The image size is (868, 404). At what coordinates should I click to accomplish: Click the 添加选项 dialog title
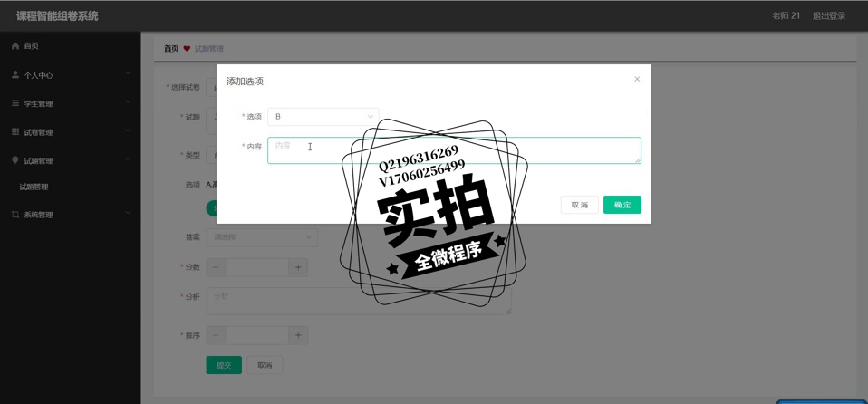[245, 82]
